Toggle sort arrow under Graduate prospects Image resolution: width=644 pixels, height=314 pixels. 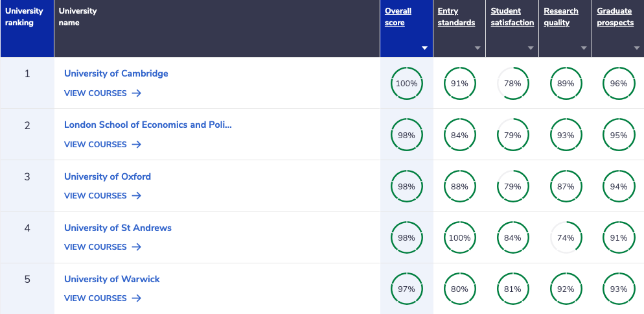637,48
